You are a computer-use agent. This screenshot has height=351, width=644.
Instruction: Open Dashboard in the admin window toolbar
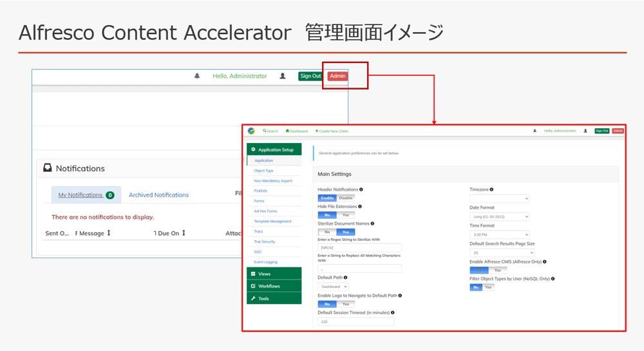tap(296, 131)
